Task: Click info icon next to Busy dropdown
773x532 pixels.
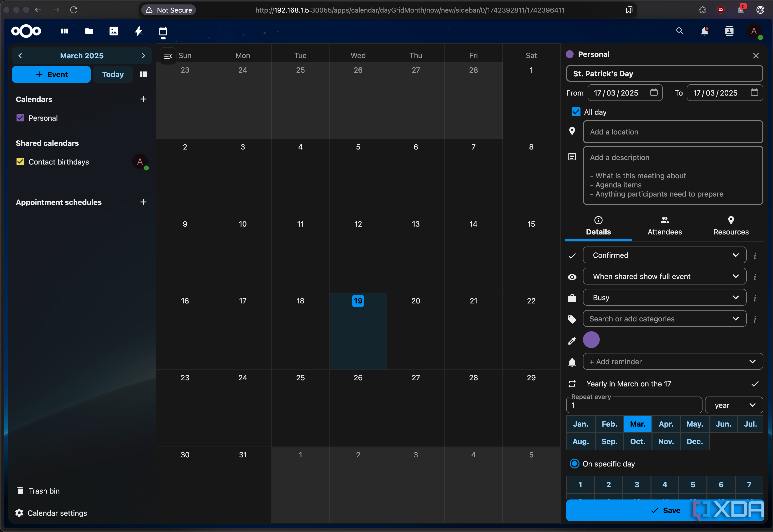Action: click(755, 298)
